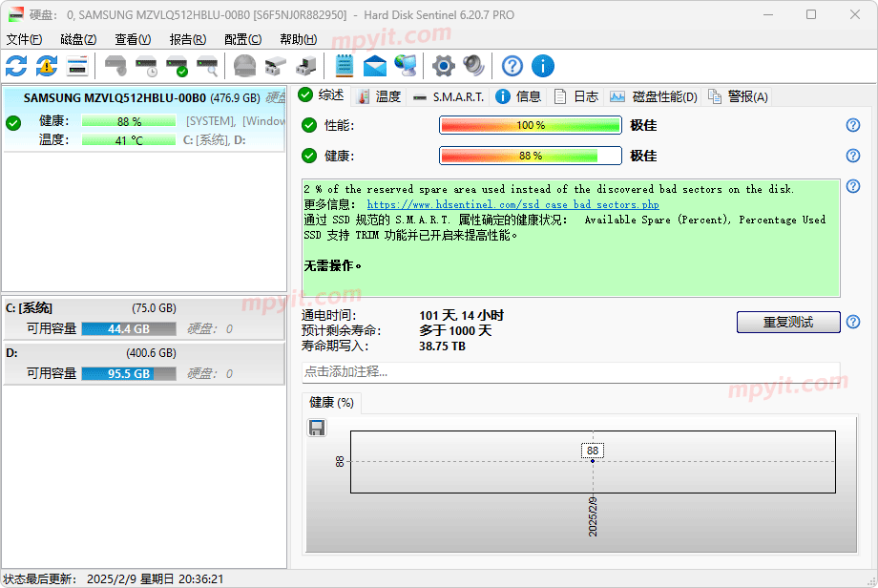
Task: Open the 报告(R) menu
Action: pyautogui.click(x=188, y=39)
